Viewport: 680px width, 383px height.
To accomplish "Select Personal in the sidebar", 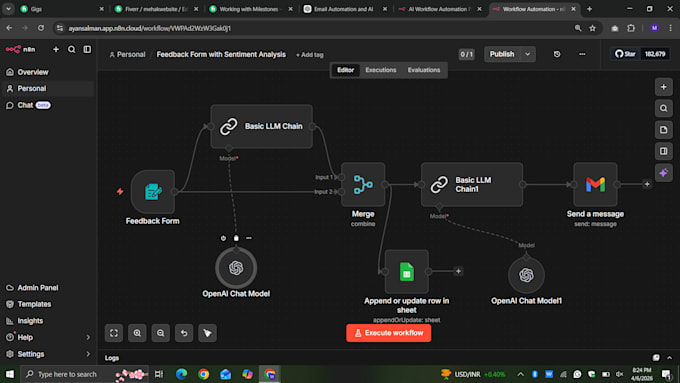I will tap(48, 88).
